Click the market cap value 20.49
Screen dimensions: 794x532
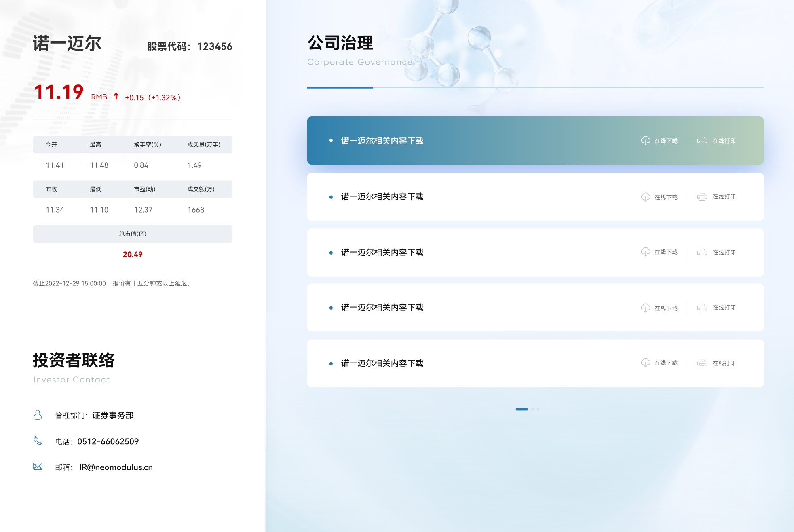tap(133, 254)
